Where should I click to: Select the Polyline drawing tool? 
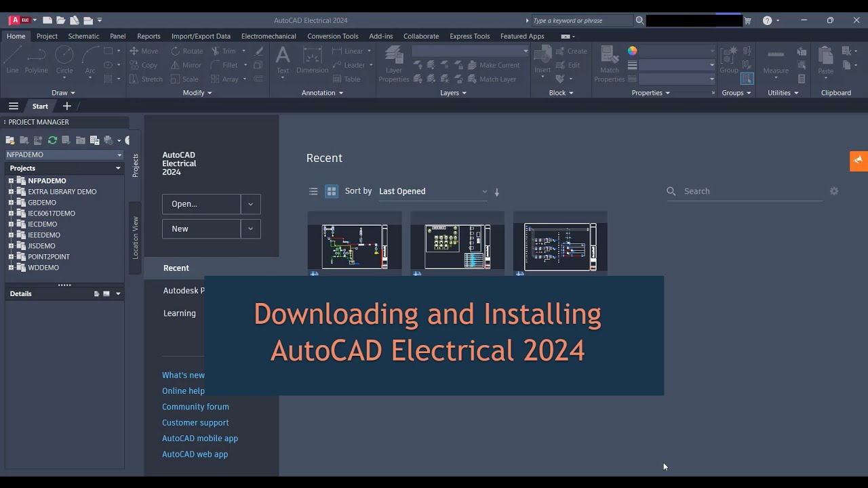pos(37,60)
